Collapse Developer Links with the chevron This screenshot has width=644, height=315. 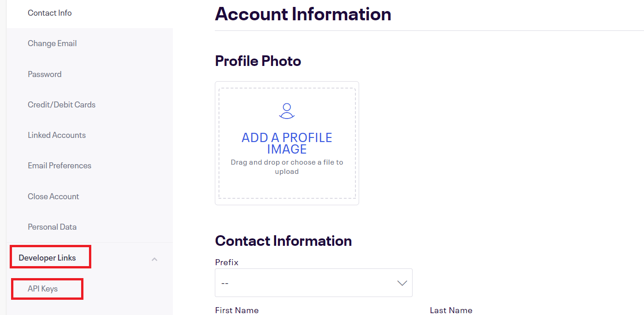coord(154,259)
